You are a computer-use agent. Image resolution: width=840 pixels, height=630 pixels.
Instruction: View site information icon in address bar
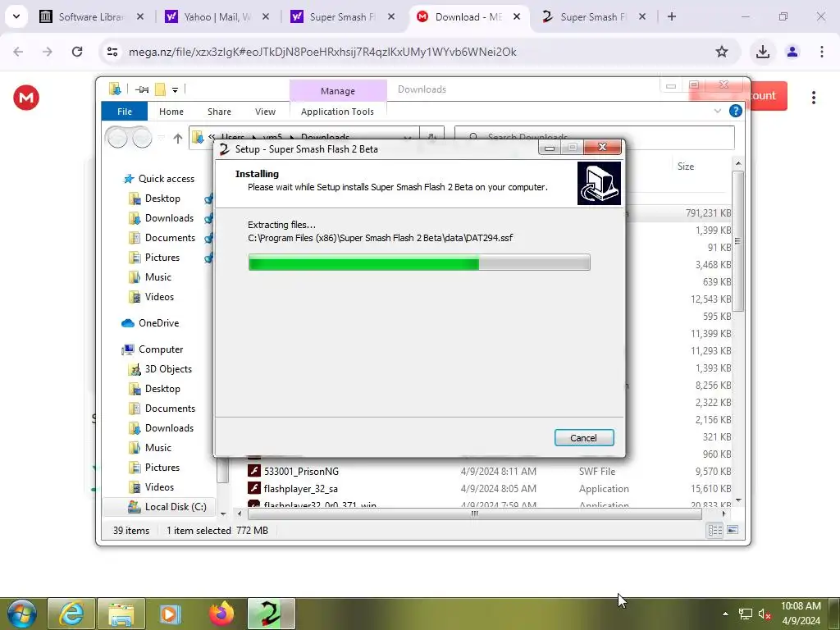112,52
